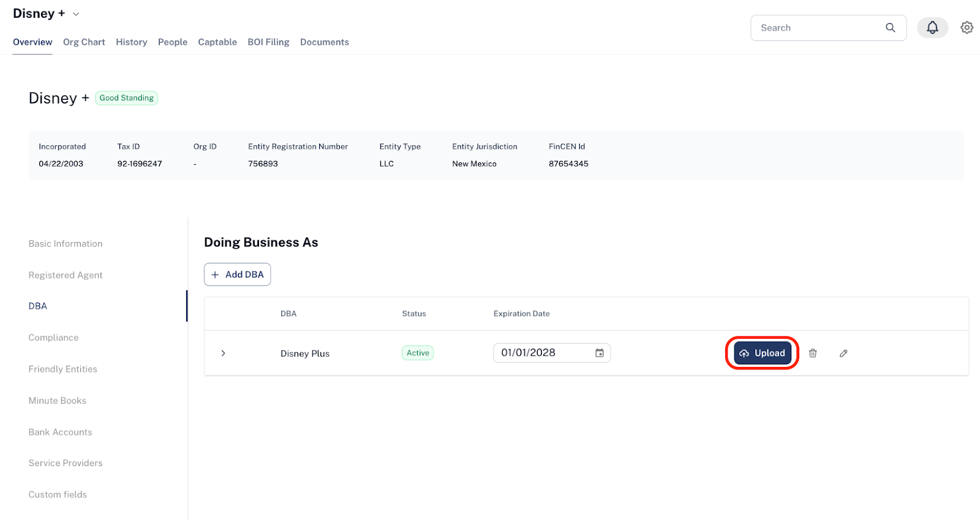Select Minute Books in the sidebar
Viewport: 980px width, 528px height.
point(58,401)
